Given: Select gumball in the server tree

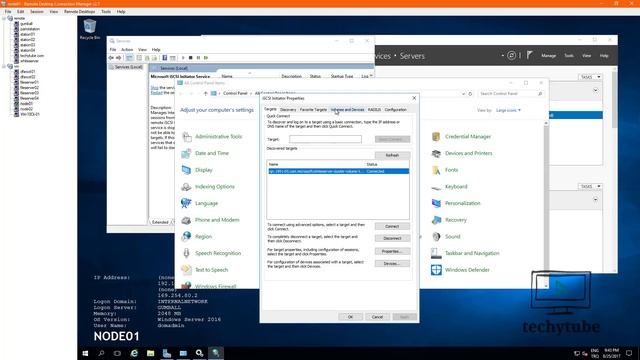Looking at the screenshot, I should pyautogui.click(x=26, y=24).
